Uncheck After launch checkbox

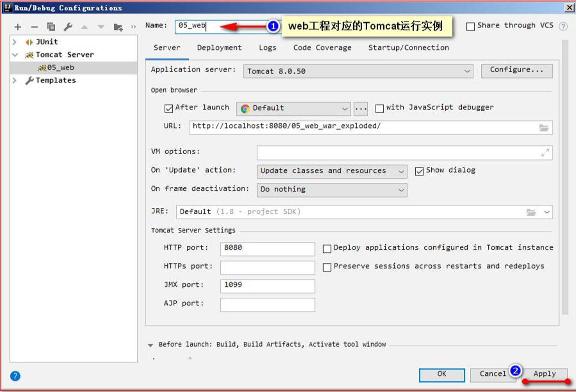tap(169, 108)
